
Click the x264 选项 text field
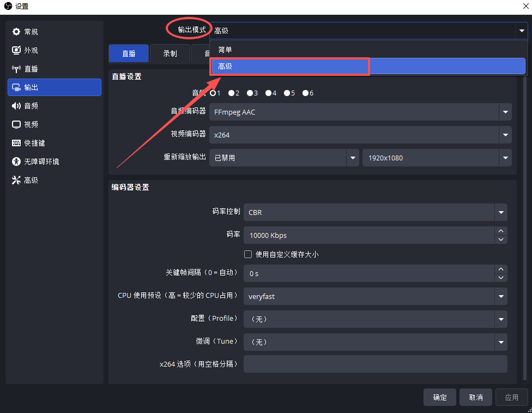click(375, 364)
